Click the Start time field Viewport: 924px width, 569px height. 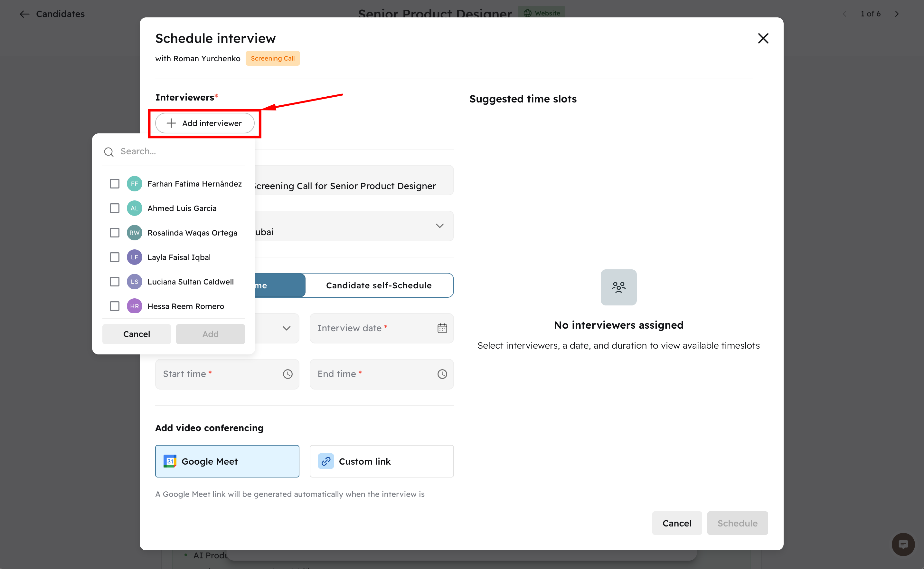pyautogui.click(x=227, y=374)
